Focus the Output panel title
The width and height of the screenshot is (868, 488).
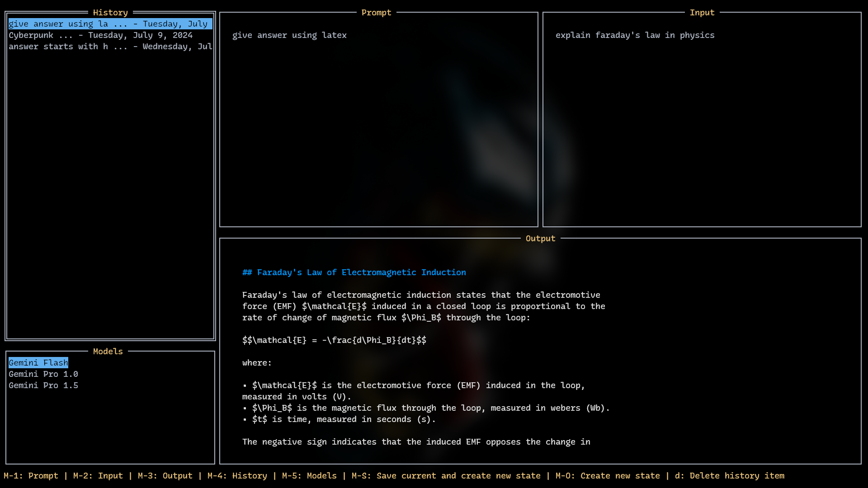(540, 239)
